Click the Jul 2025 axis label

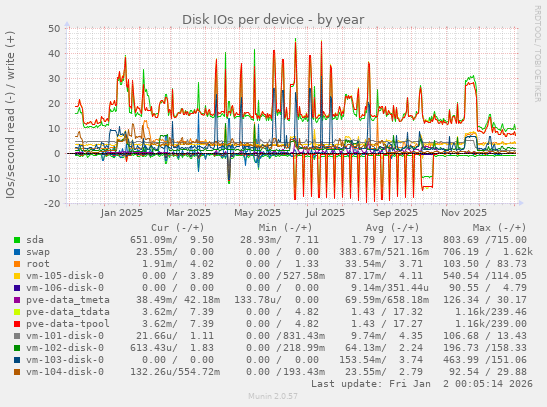click(x=325, y=213)
